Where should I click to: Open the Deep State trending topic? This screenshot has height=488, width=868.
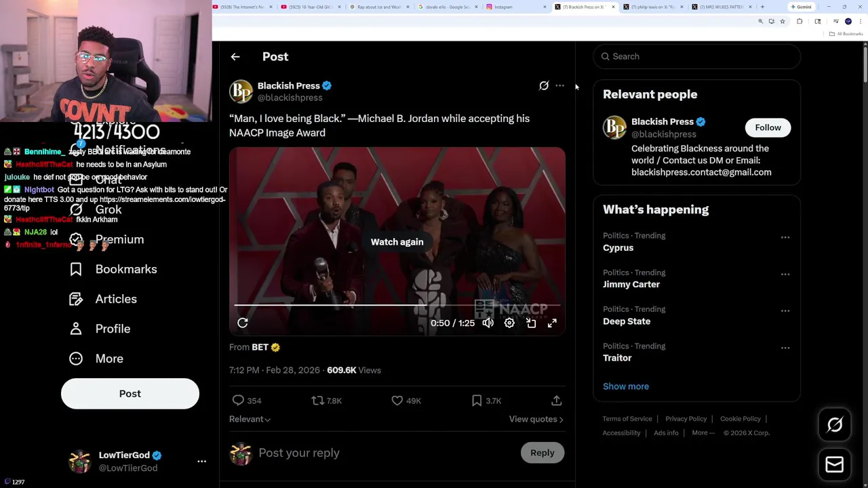(626, 321)
